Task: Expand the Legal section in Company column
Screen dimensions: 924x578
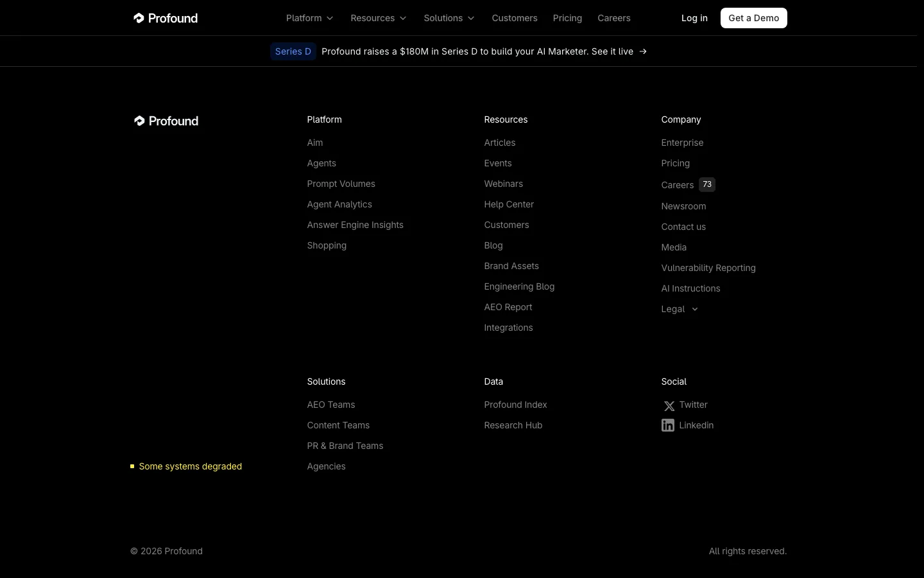Action: click(x=680, y=309)
